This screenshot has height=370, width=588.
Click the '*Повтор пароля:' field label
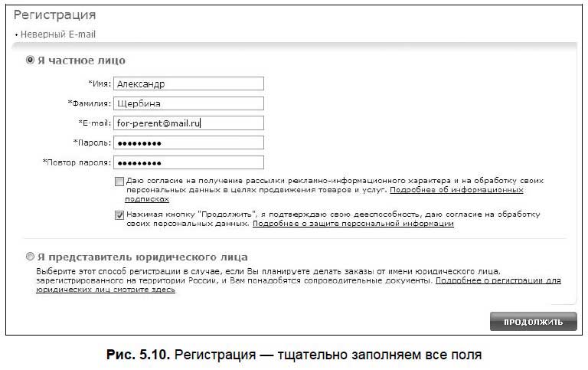click(x=77, y=162)
